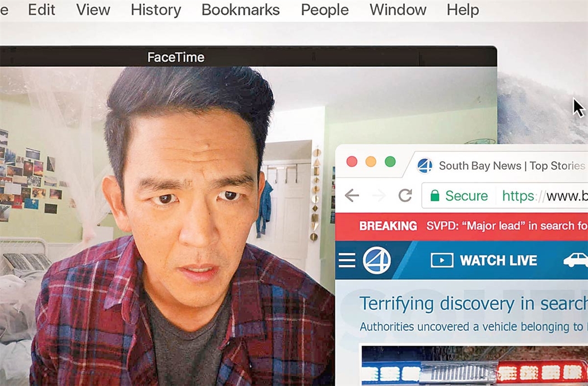588x386 pixels.
Task: Click the greyed-out forward arrow
Action: (x=379, y=196)
